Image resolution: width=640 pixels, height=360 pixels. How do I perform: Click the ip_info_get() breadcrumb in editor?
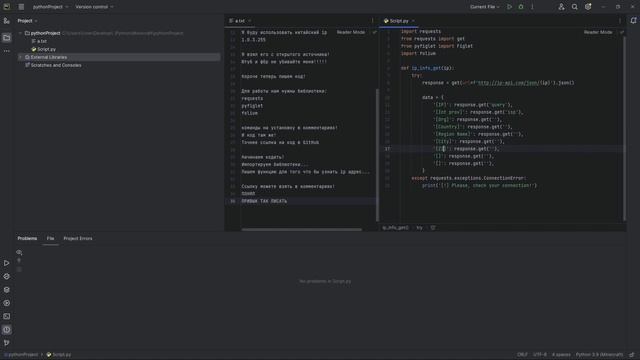[x=395, y=228]
